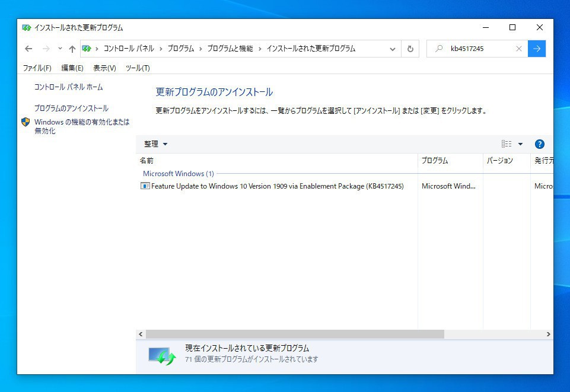Click プログラムと機能 in the breadcrumb
570x392 pixels.
(230, 48)
